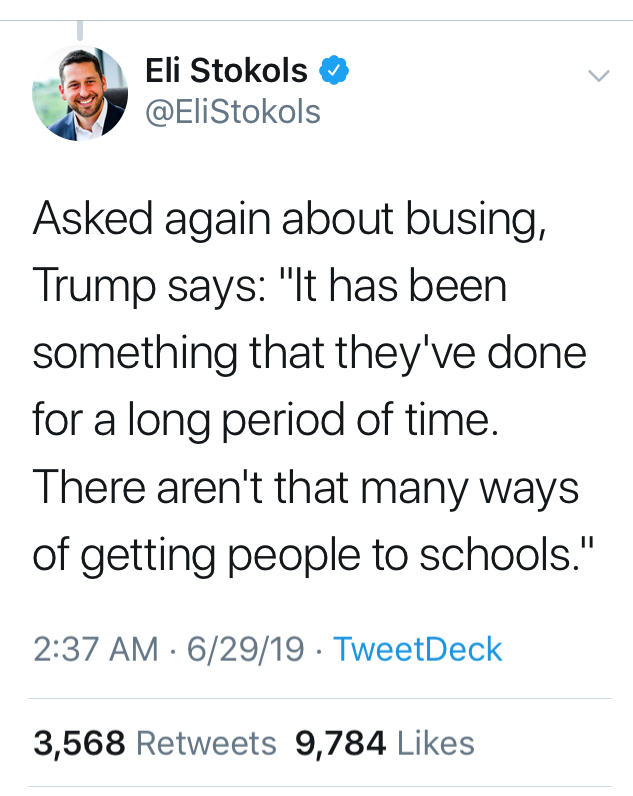Image resolution: width=633 pixels, height=796 pixels.
Task: Click the "for a long period of time" line
Action: tap(265, 421)
